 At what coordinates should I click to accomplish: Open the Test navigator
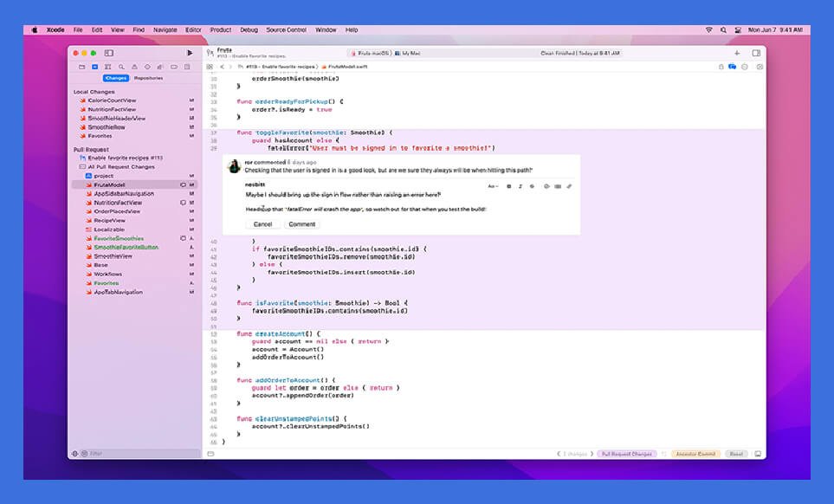pyautogui.click(x=147, y=67)
